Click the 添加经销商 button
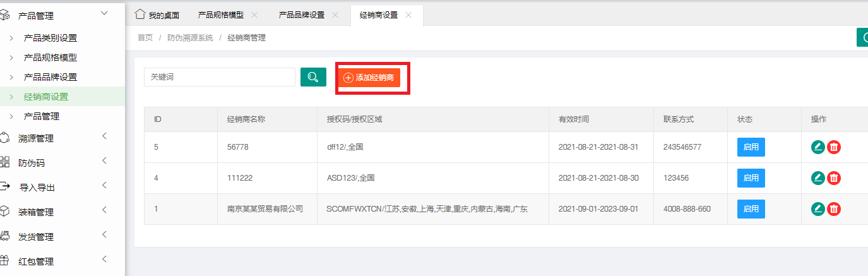 369,78
